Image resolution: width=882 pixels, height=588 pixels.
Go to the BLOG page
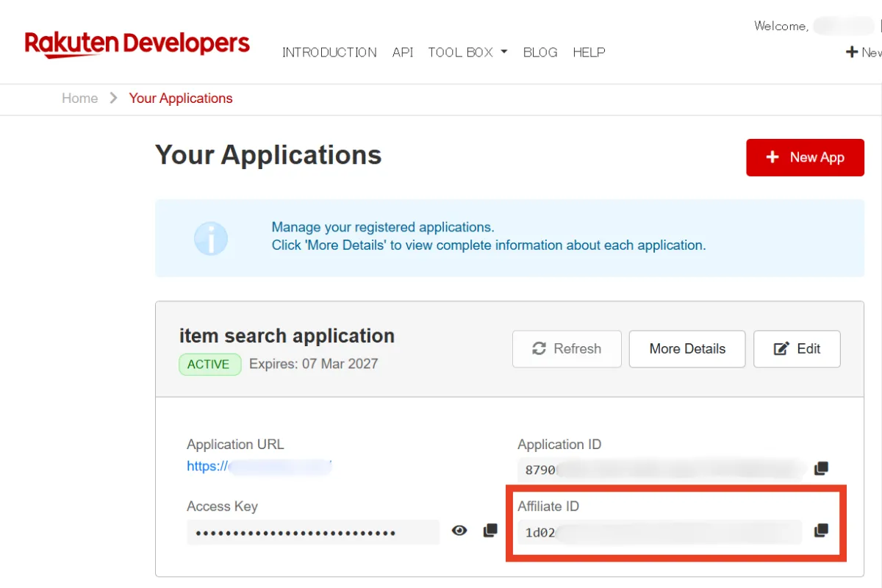point(540,52)
